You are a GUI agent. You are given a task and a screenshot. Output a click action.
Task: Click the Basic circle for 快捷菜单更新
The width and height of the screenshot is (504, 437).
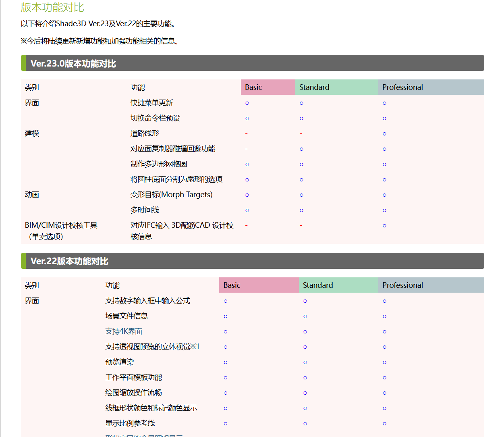[x=247, y=103]
